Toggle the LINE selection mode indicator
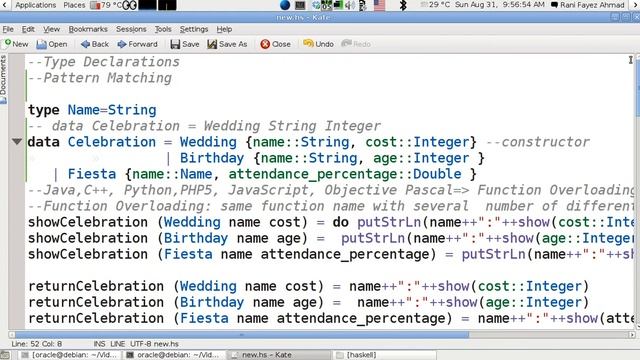640x360 pixels. point(118,344)
